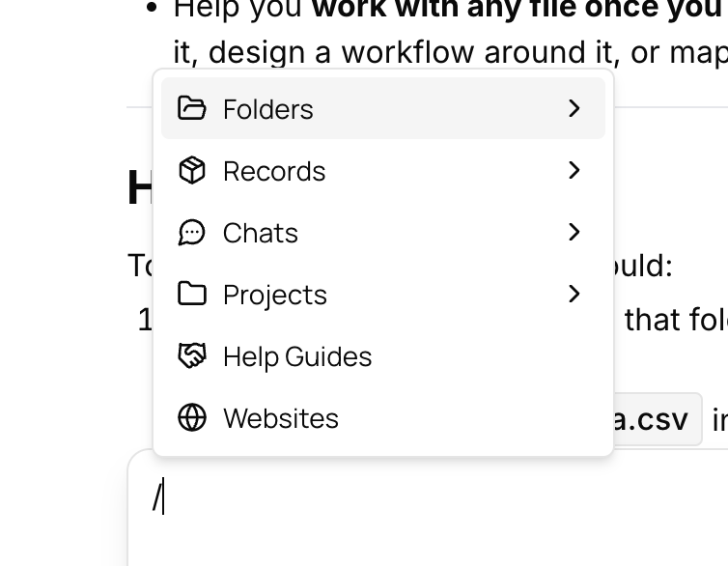Viewport: 728px width, 566px height.
Task: Click the cube icon next to Records
Action: [x=192, y=170]
